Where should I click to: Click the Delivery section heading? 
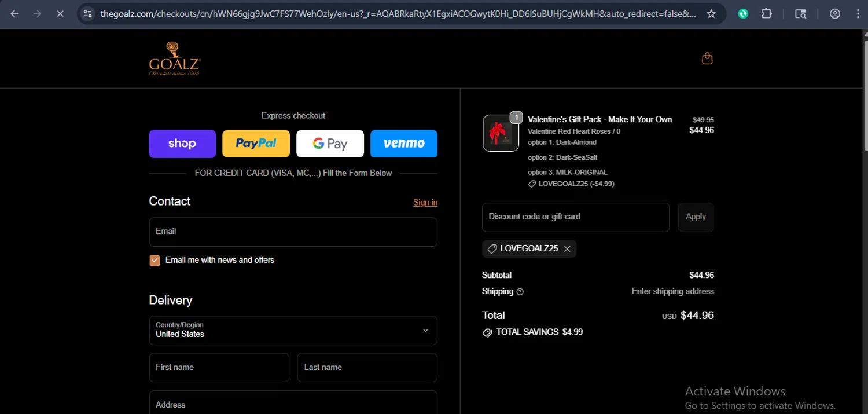pyautogui.click(x=170, y=301)
